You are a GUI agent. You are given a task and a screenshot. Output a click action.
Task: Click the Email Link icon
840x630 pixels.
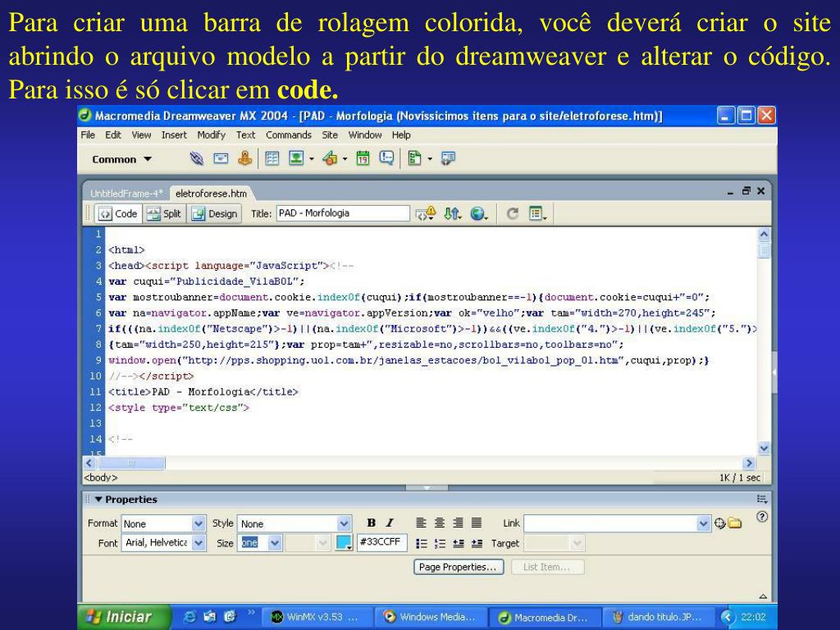(221, 158)
